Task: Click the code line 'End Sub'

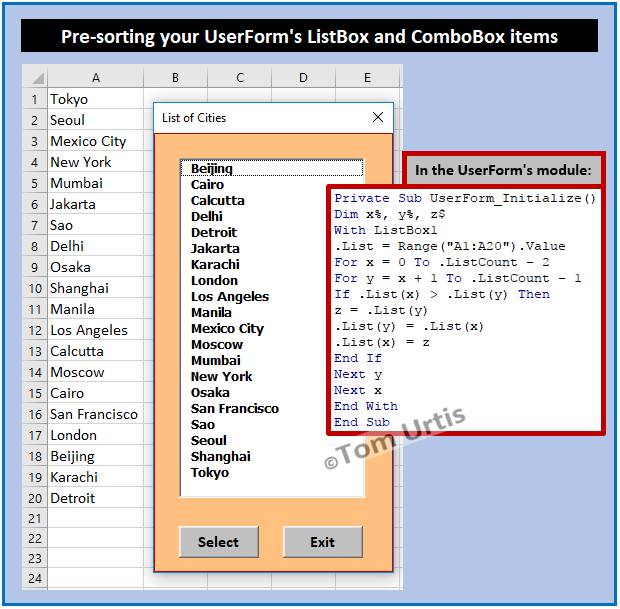Action: click(x=361, y=422)
